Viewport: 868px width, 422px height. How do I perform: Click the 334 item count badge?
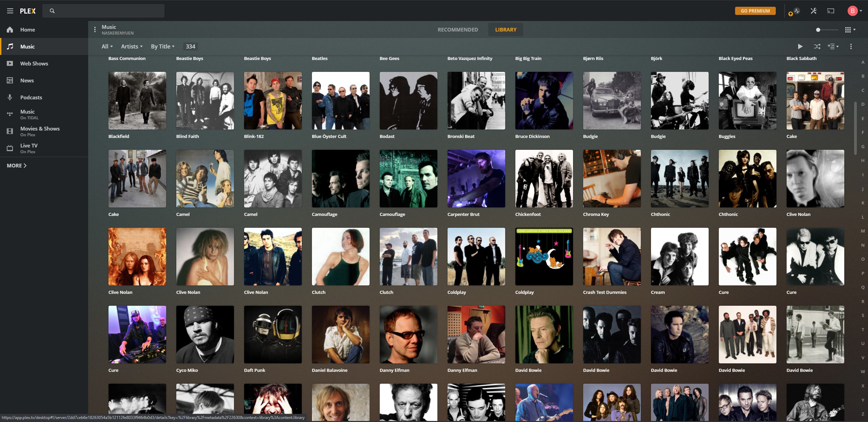click(x=190, y=46)
